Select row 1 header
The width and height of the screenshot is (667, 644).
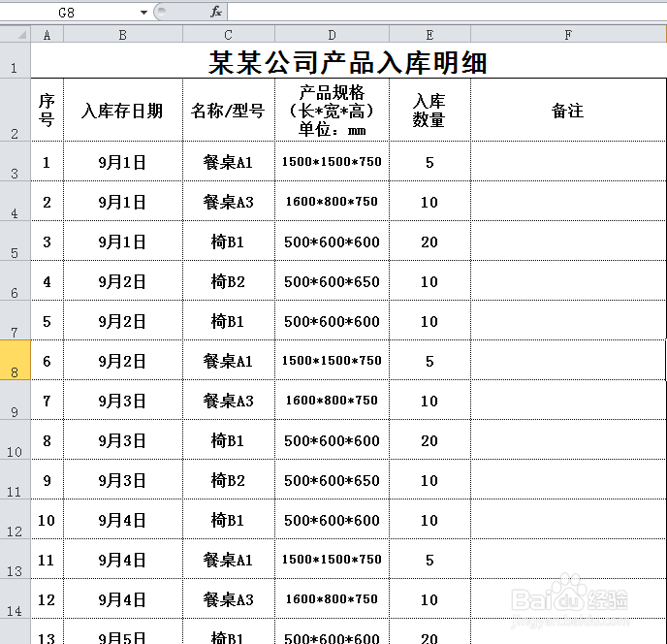(15, 60)
